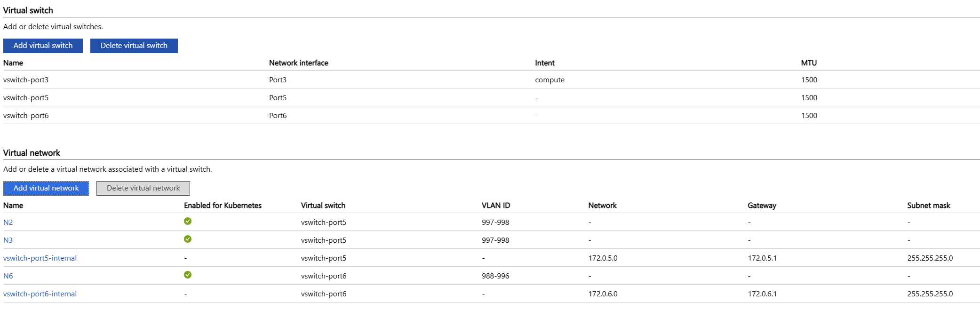Open vswitch-port5-internal network link
Viewport: 980px width, 326px height.
(40, 258)
